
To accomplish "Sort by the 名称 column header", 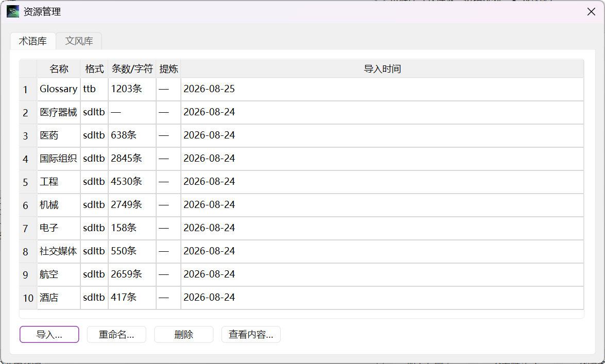I will tap(59, 68).
